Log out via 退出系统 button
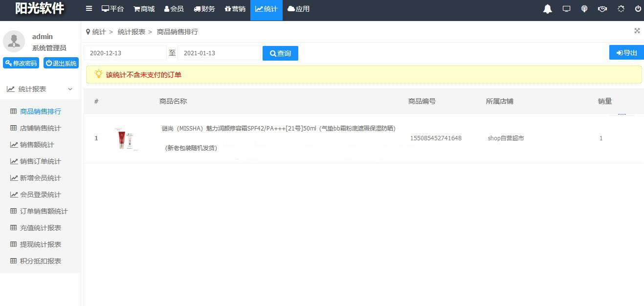This screenshot has height=306, width=644. click(61, 63)
